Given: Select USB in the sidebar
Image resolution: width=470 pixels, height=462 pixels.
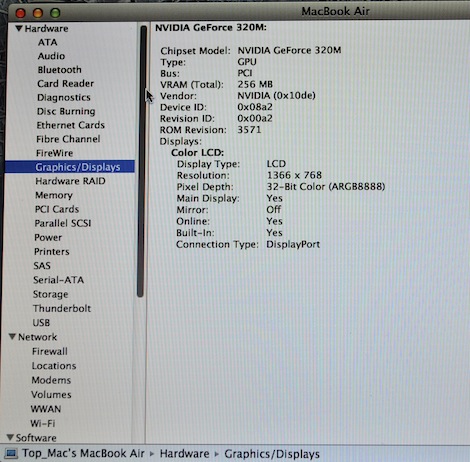Looking at the screenshot, I should click(41, 323).
